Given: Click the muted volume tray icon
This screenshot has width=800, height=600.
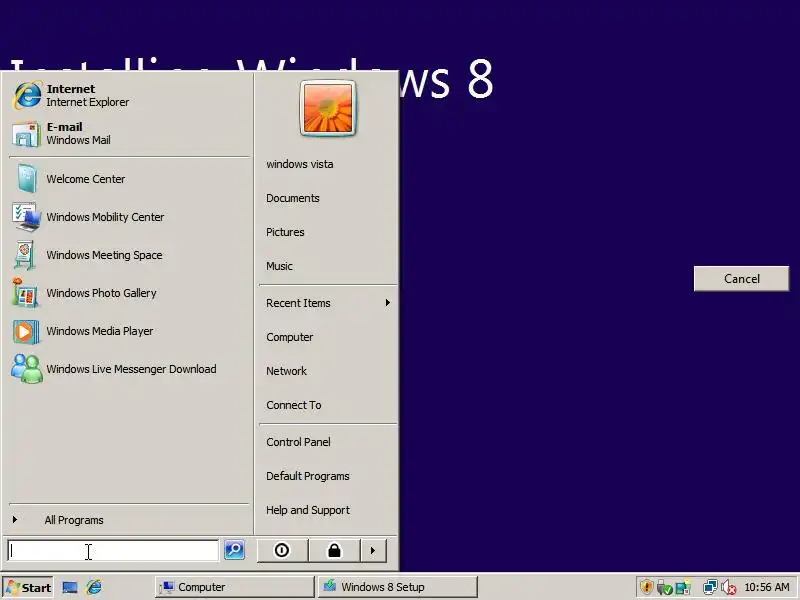Looking at the screenshot, I should [729, 588].
